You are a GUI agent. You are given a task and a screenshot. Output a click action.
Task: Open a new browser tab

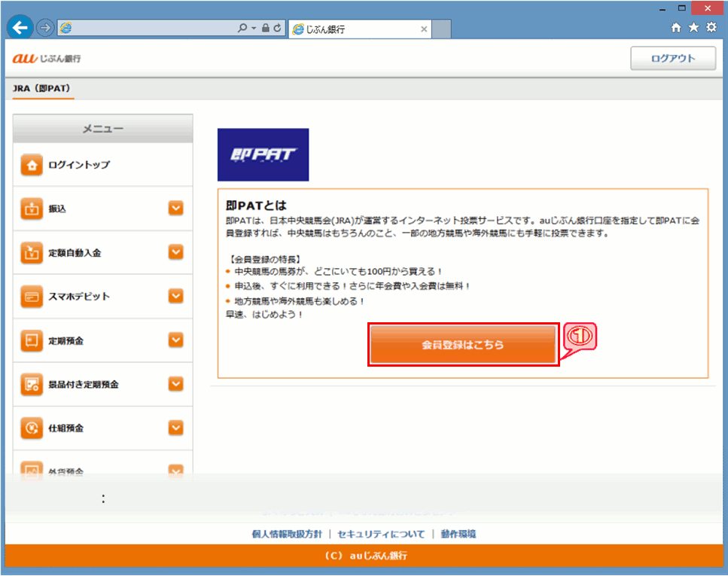[441, 29]
